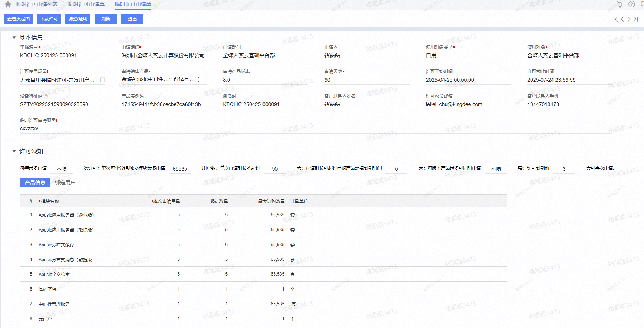The width and height of the screenshot is (644, 328).
Task: Go to the previous record arrow
Action: coord(622,19)
